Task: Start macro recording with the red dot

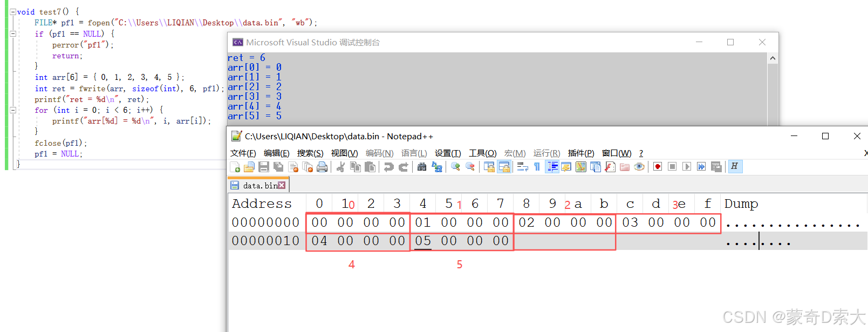Action: pyautogui.click(x=657, y=167)
